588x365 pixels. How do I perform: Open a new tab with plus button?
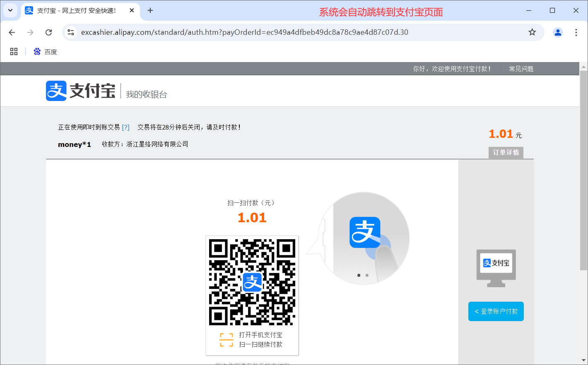(150, 10)
